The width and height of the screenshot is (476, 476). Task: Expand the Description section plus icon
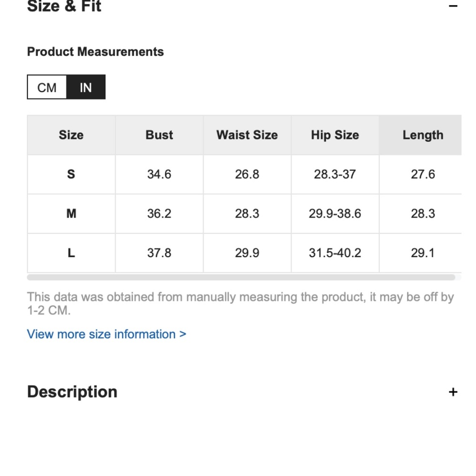tap(453, 392)
